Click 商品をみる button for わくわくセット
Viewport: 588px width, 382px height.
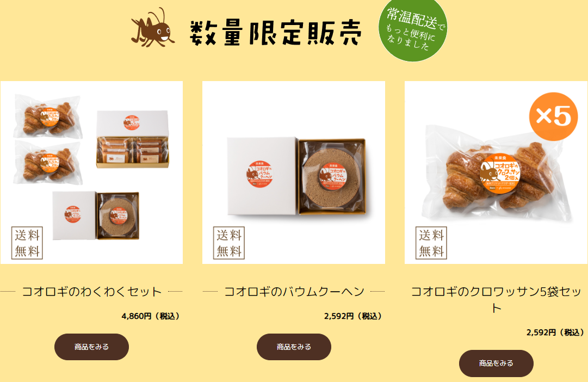(91, 347)
